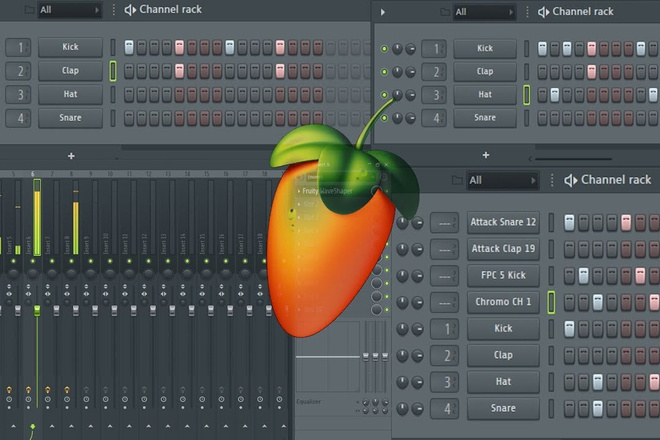Click Attack Clap 19 volume knob

tap(418, 250)
